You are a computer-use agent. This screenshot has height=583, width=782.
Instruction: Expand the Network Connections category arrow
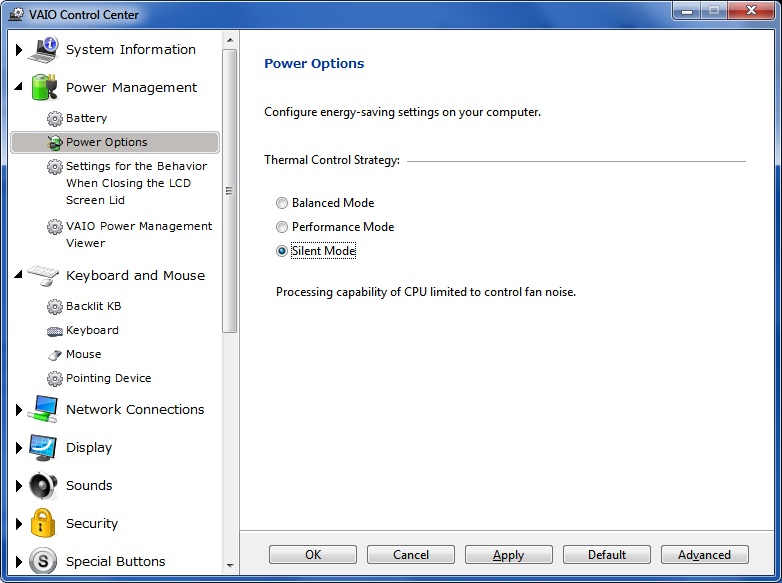[x=19, y=410]
